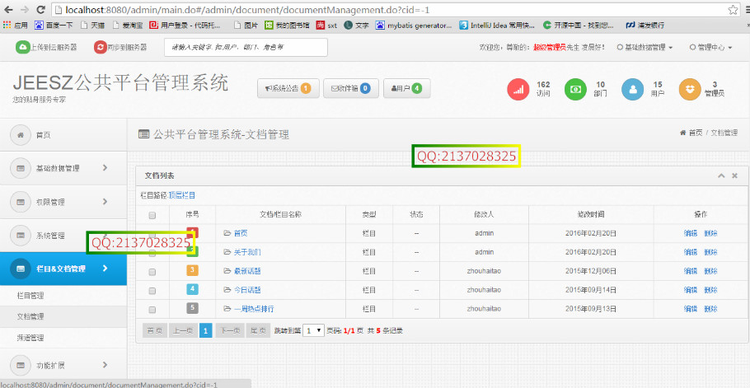Image resolution: width=750 pixels, height=388 pixels.
Task: Open the 浦发银行 bookmark
Action: tap(645, 25)
